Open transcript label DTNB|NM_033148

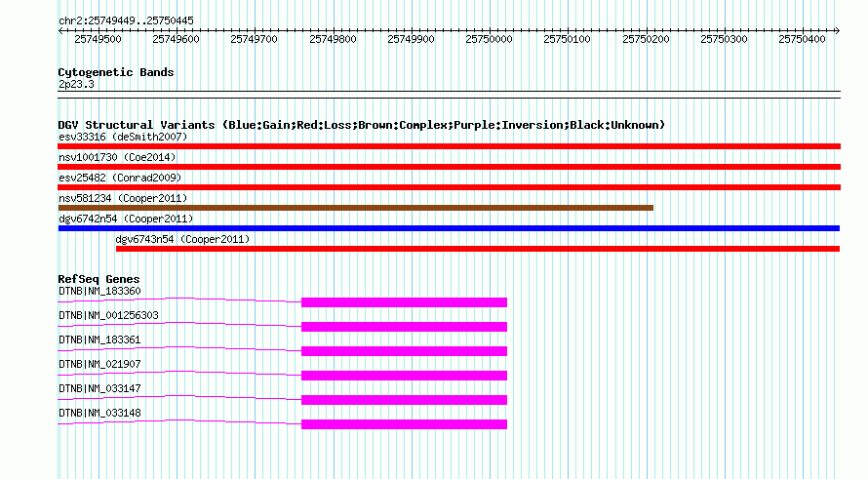[99, 413]
